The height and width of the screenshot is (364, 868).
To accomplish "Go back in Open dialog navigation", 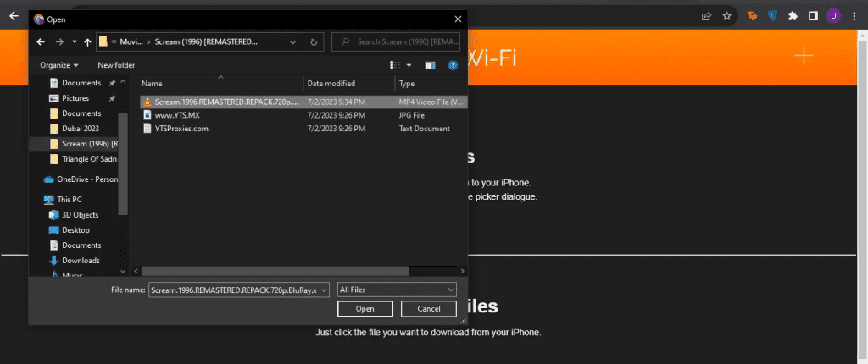I will click(x=41, y=42).
